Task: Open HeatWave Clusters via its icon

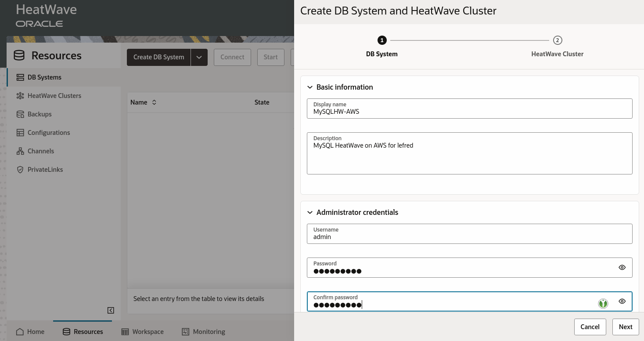Action: click(x=20, y=96)
